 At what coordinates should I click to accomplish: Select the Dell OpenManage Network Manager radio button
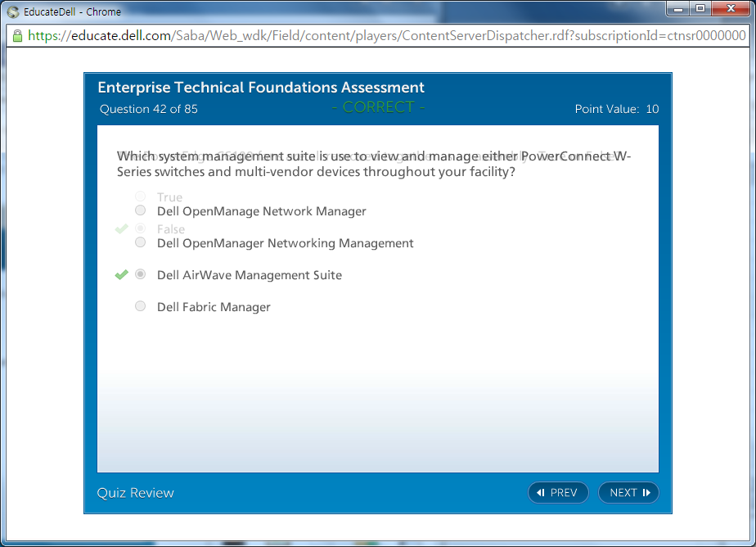(x=141, y=210)
